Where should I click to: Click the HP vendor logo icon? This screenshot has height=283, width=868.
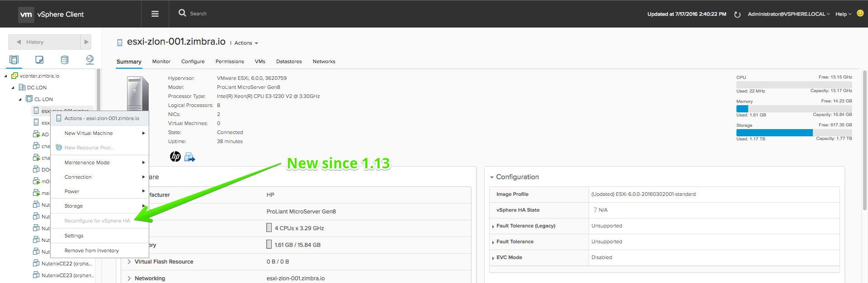[x=175, y=157]
